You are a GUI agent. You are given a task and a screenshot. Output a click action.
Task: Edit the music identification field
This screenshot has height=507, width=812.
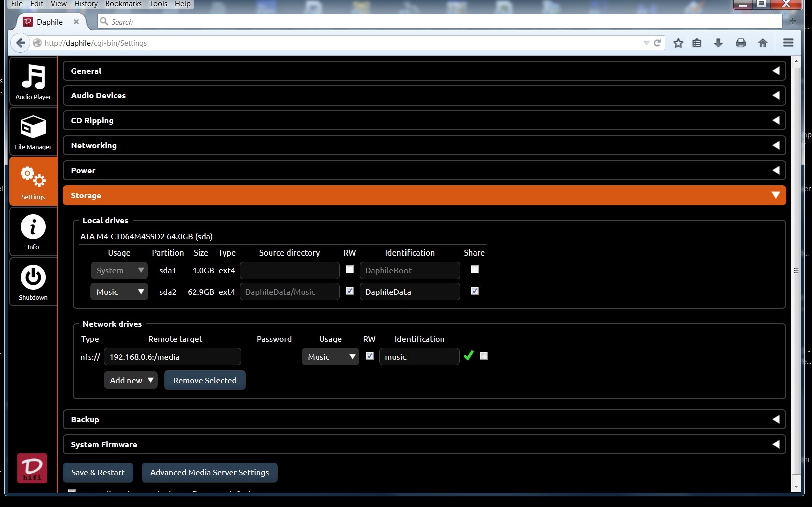coord(419,357)
